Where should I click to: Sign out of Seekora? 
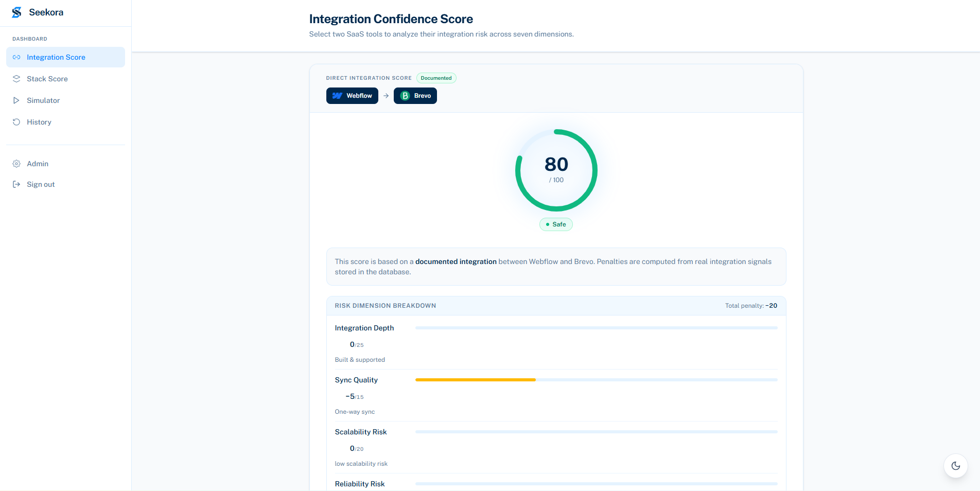(65, 184)
